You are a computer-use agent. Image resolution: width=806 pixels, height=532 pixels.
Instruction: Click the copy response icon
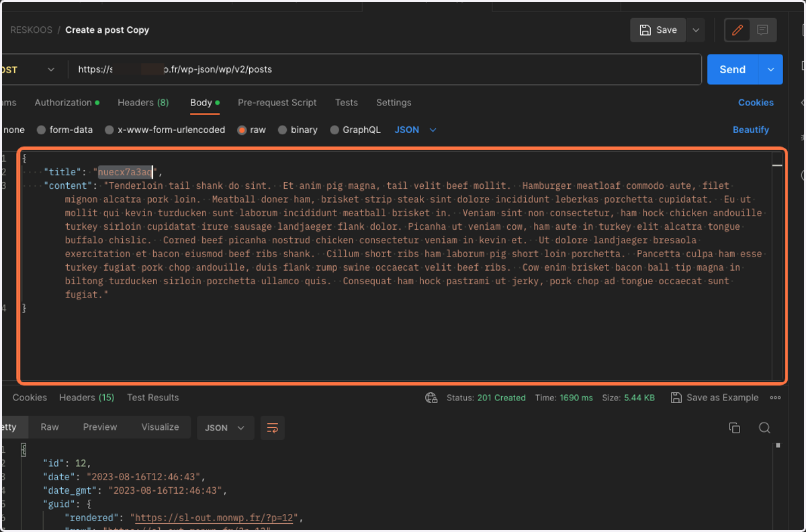(x=735, y=428)
